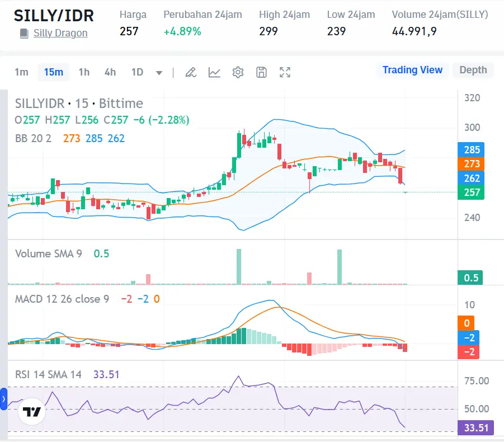The width and height of the screenshot is (504, 442).
Task: Switch to the Trading View tab
Action: coord(412,70)
